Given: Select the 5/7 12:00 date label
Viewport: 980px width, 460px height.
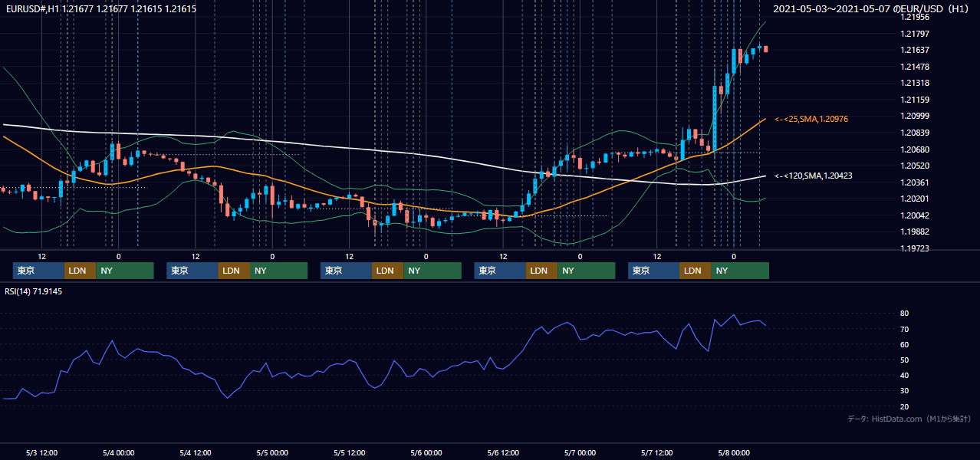Looking at the screenshot, I should pos(657,452).
